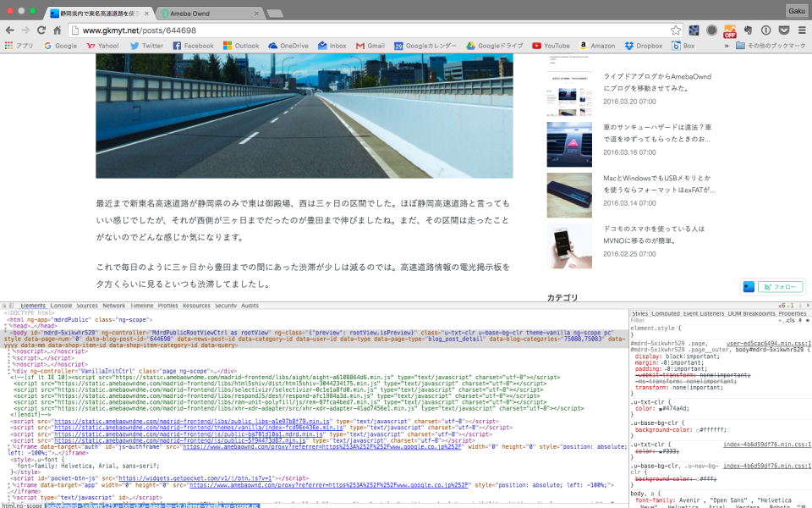
Task: Open the Twitter bookmark
Action: [x=146, y=46]
